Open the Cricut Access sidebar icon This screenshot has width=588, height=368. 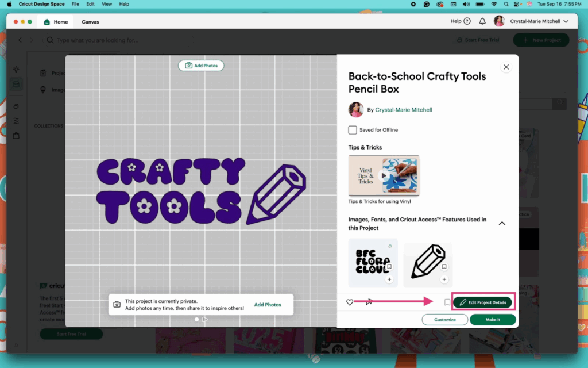[16, 106]
